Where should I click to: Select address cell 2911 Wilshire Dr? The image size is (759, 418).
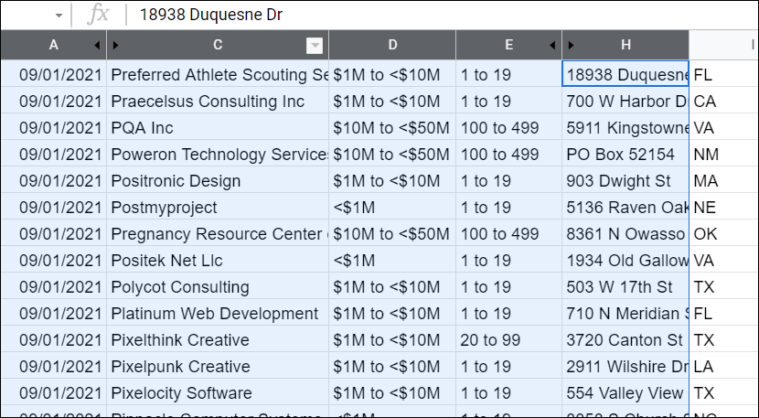(625, 366)
